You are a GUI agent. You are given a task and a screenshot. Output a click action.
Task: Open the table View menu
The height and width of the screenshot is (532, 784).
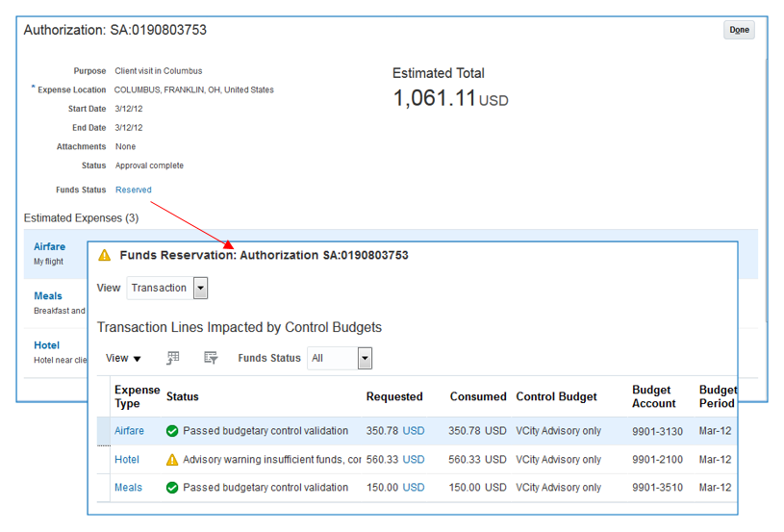[x=123, y=358]
